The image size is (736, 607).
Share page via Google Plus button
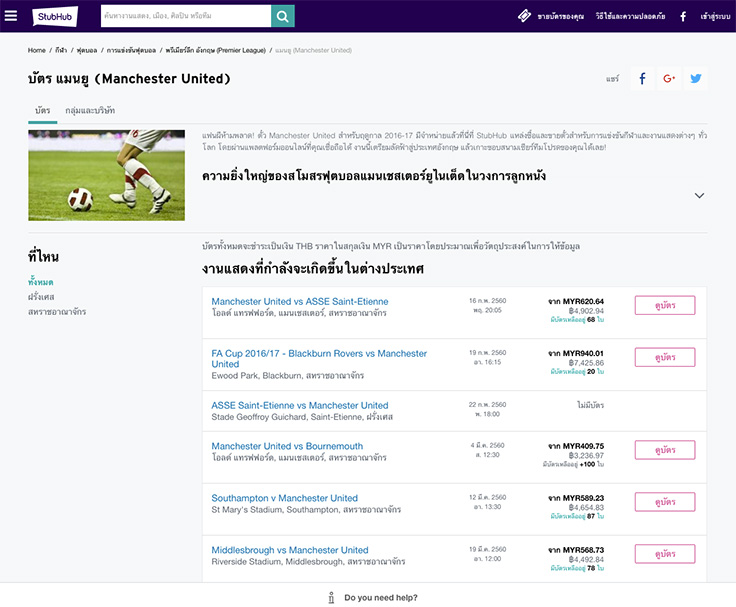(669, 78)
